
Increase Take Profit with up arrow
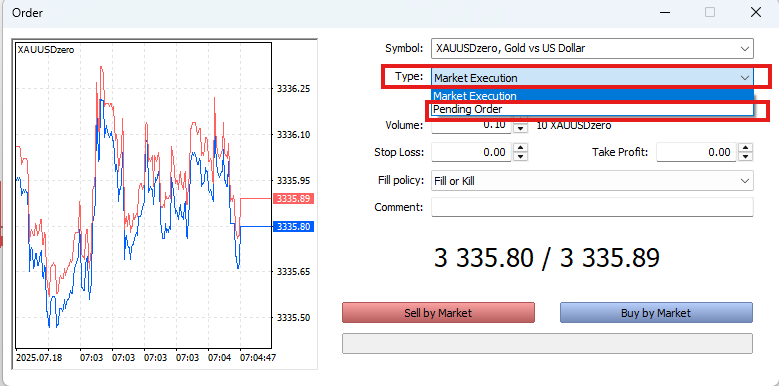click(746, 148)
